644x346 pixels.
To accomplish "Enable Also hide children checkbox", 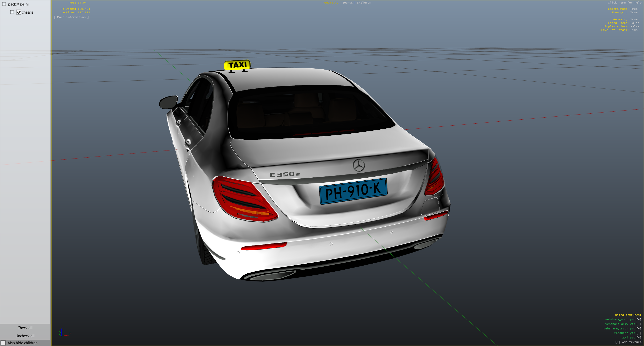I will point(3,343).
